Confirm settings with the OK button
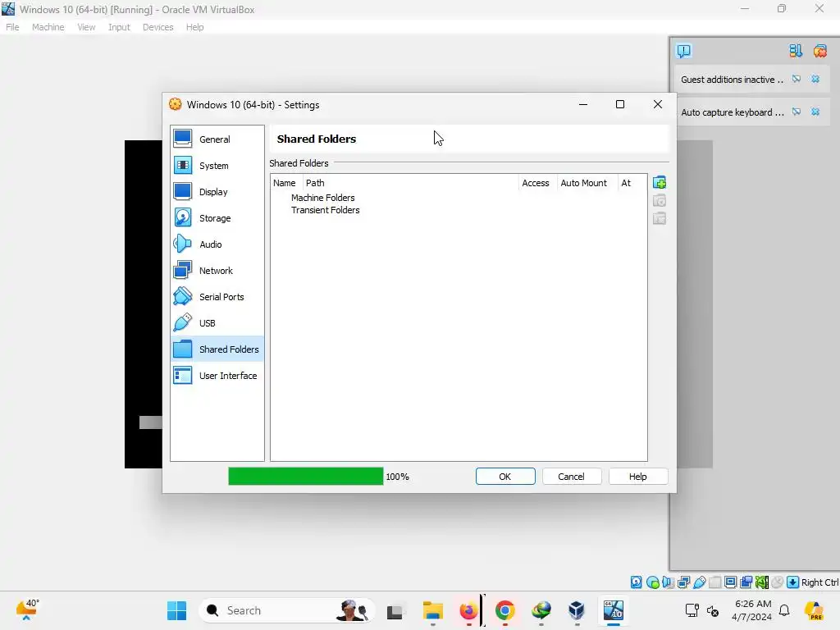840x630 pixels. (505, 477)
